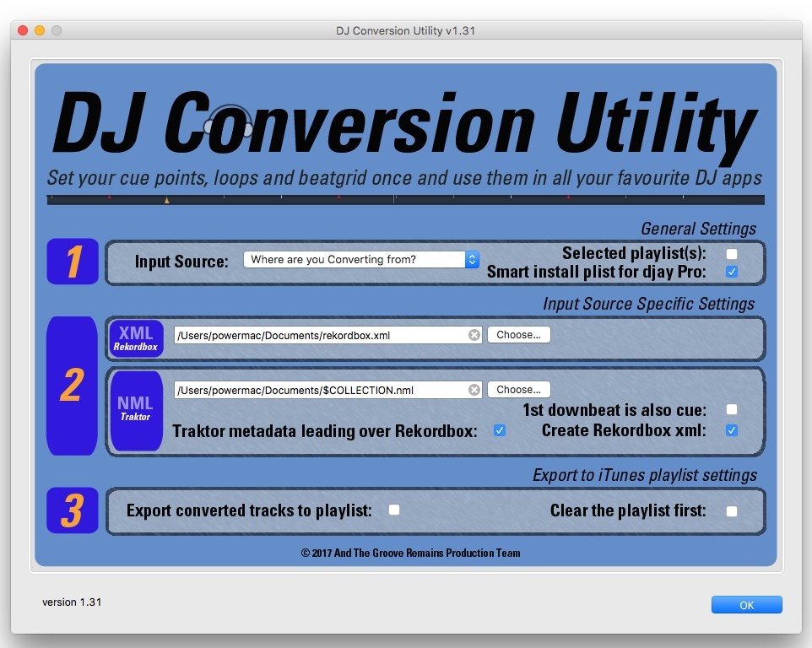The width and height of the screenshot is (812, 648).
Task: Edit the $COLLECTION.nml path input field
Action: [x=328, y=390]
